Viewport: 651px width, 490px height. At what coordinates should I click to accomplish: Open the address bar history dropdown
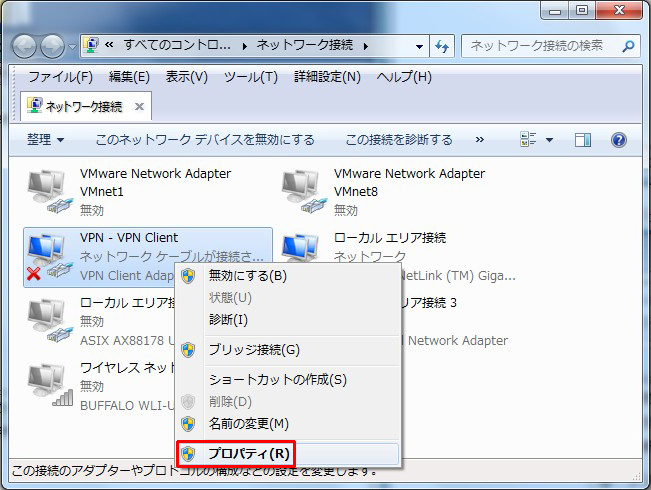point(420,46)
